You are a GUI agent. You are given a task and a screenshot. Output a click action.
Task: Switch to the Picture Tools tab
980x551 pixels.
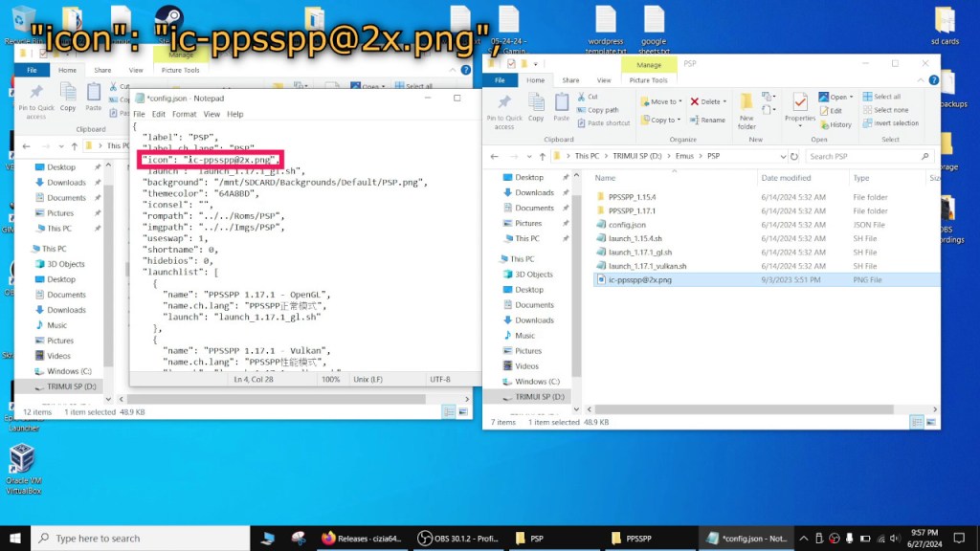tap(649, 80)
